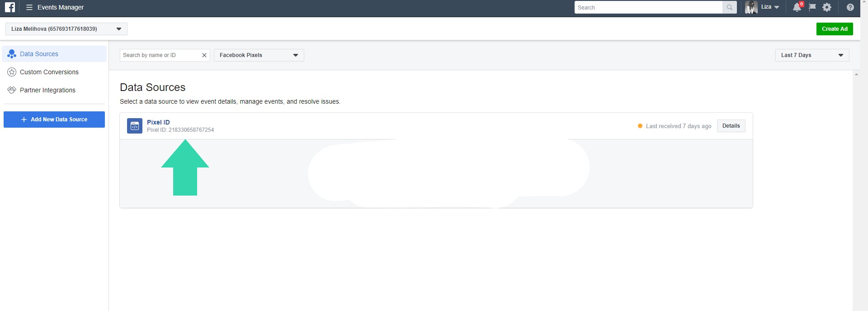Viewport: 868px width, 311px height.
Task: Clear the name or ID search field
Action: click(x=204, y=55)
